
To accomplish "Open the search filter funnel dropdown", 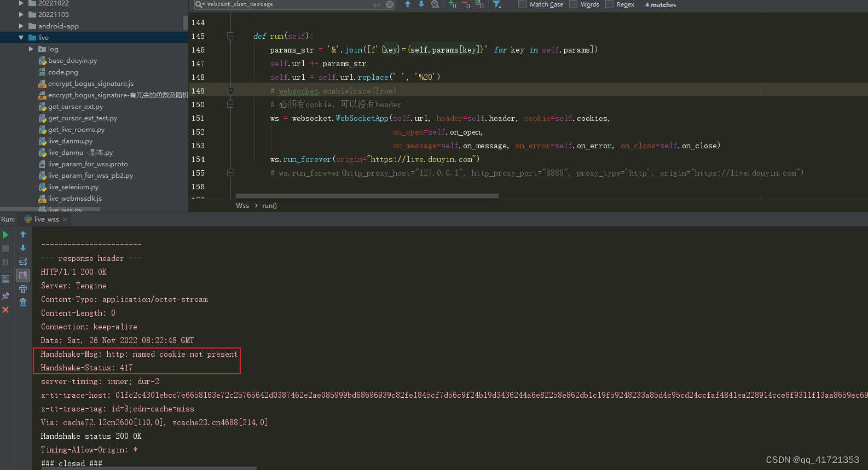I will click(x=497, y=4).
